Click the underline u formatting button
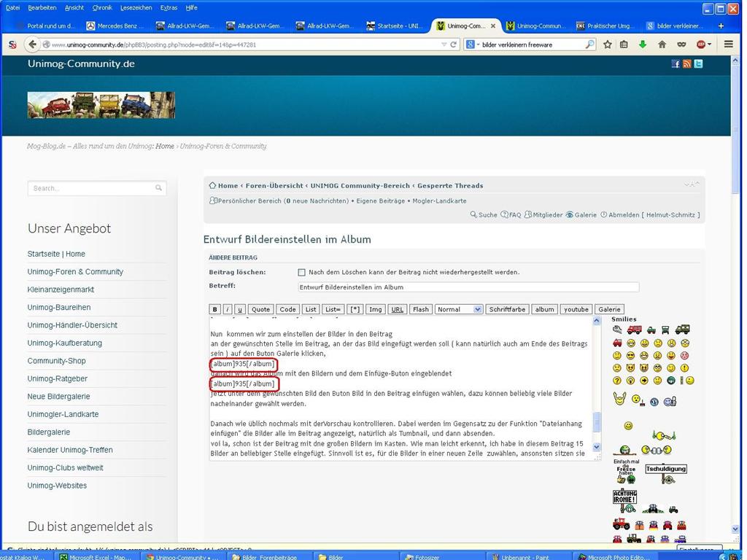The image size is (747, 560). point(239,309)
